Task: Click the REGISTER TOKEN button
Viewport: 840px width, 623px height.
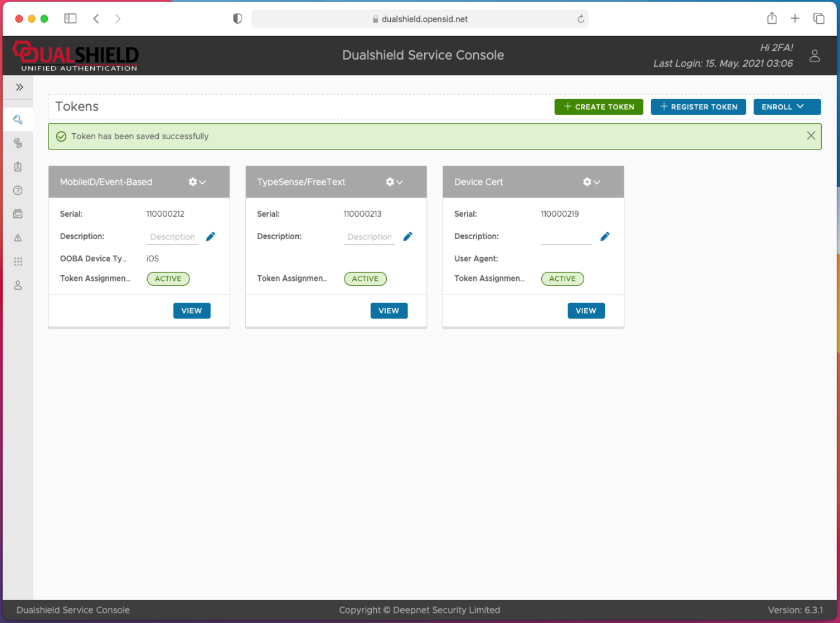Action: pos(698,107)
